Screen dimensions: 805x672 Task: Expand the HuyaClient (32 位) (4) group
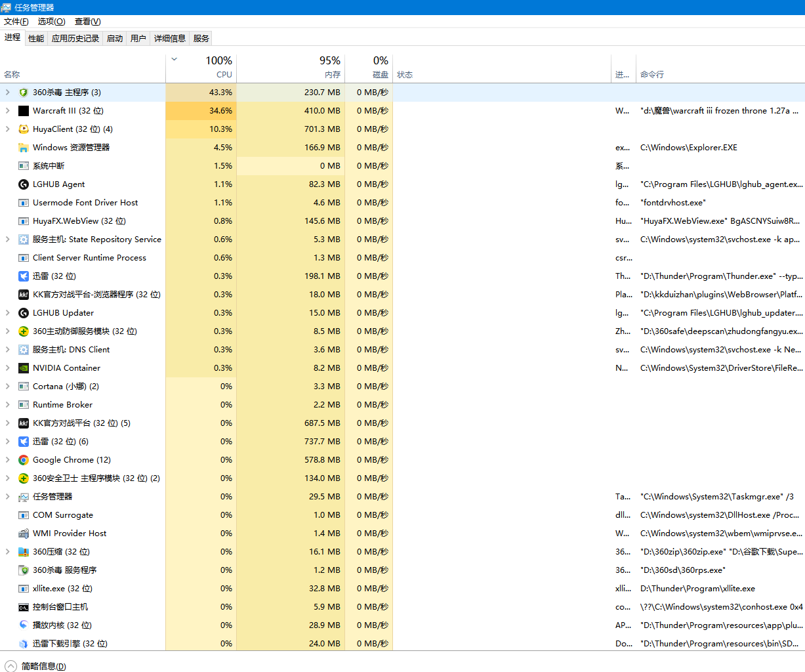click(8, 129)
